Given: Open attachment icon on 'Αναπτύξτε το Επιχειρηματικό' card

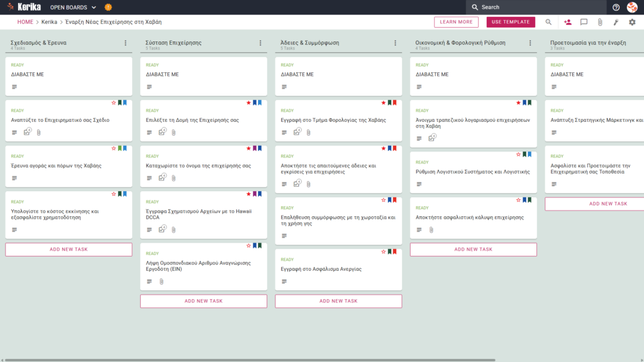Looking at the screenshot, I should (x=38, y=133).
